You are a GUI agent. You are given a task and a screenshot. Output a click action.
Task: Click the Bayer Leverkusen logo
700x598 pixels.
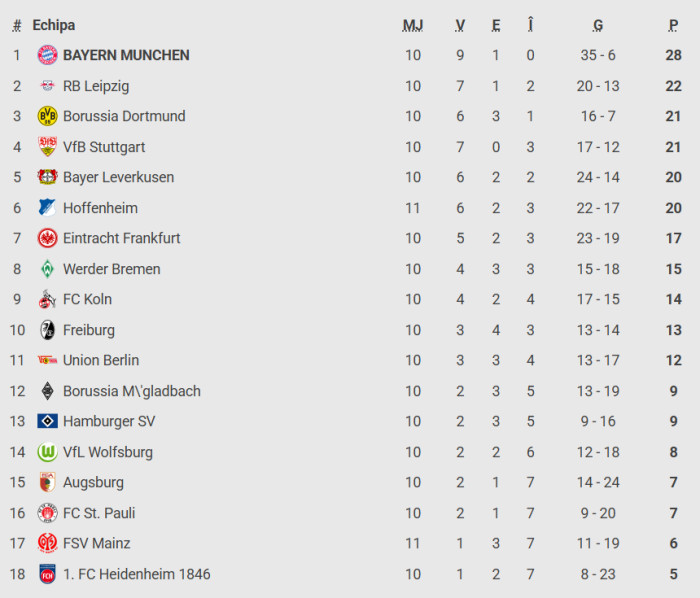point(47,177)
